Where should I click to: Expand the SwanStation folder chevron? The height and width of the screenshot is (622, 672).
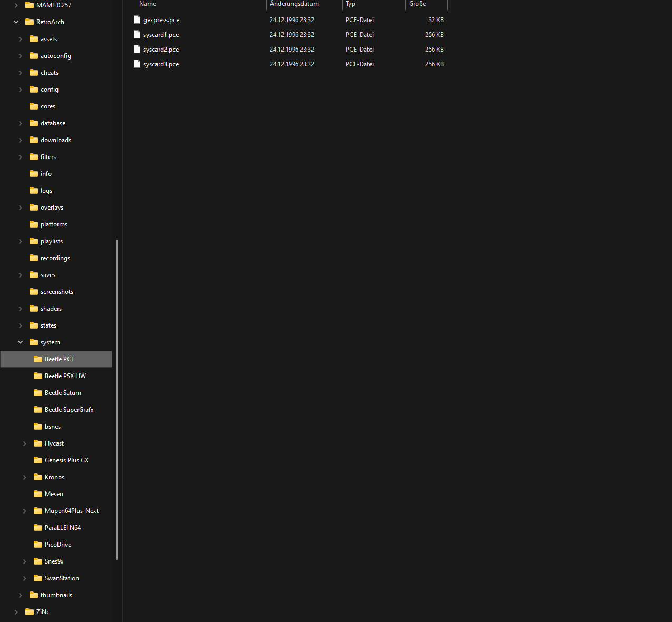(x=24, y=578)
